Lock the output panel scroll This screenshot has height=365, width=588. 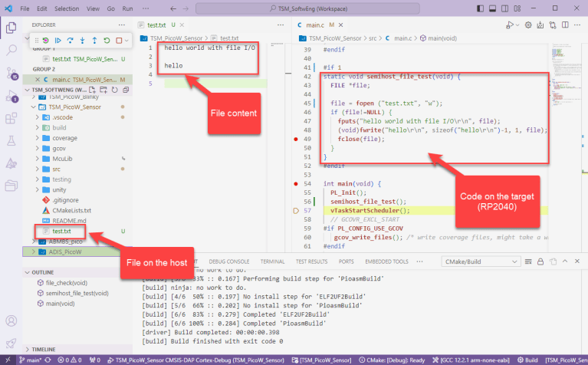(x=540, y=261)
